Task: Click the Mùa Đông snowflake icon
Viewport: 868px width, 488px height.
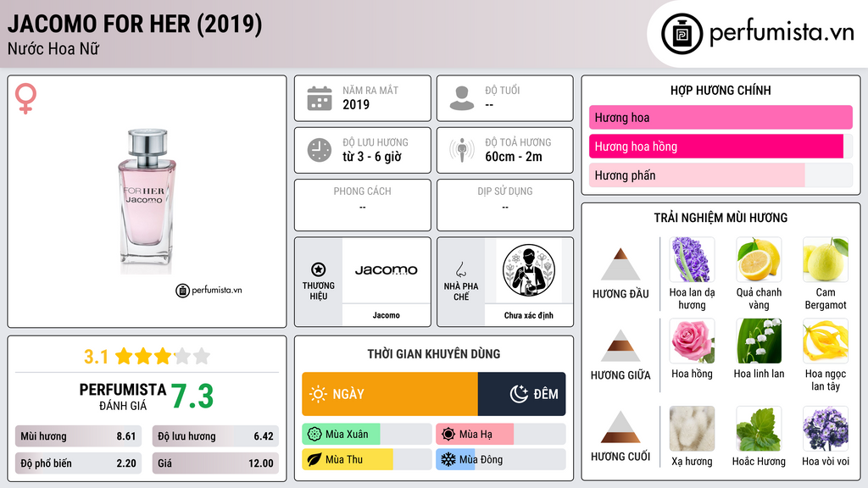Action: 448,459
